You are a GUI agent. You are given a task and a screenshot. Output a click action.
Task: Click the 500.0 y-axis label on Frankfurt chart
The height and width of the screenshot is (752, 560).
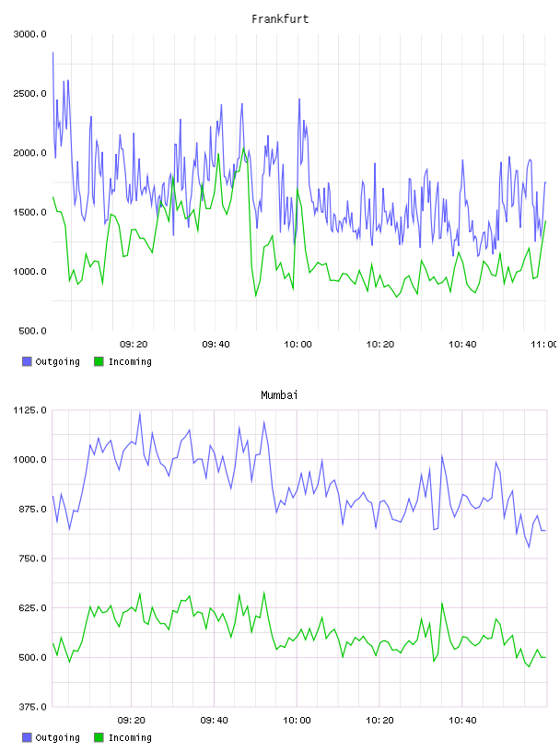point(32,331)
